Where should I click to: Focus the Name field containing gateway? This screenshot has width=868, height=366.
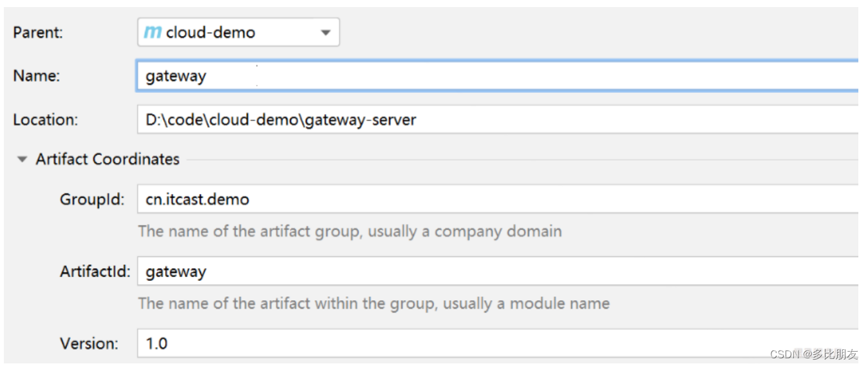pos(498,75)
